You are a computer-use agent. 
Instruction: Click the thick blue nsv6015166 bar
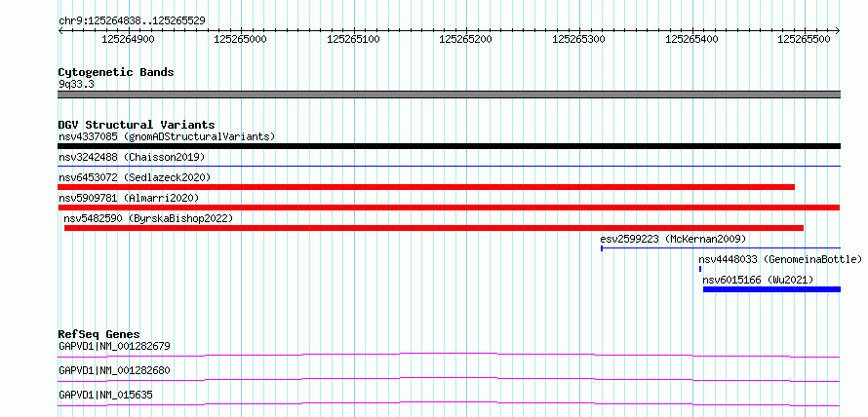pyautogui.click(x=771, y=289)
